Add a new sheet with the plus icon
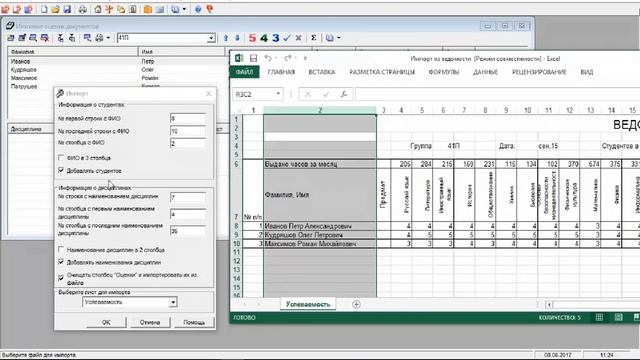Viewport: 640px width, 360px height. [356, 304]
